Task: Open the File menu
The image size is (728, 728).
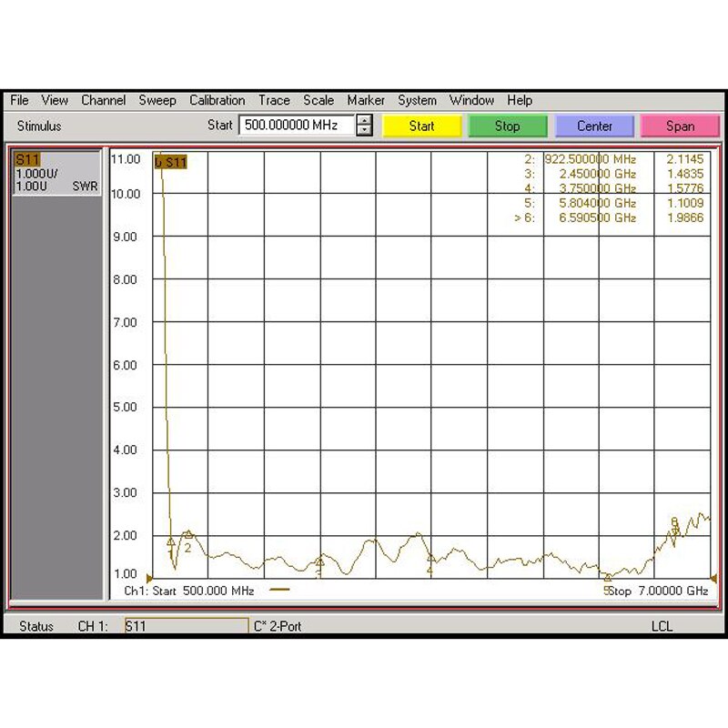Action: (18, 100)
